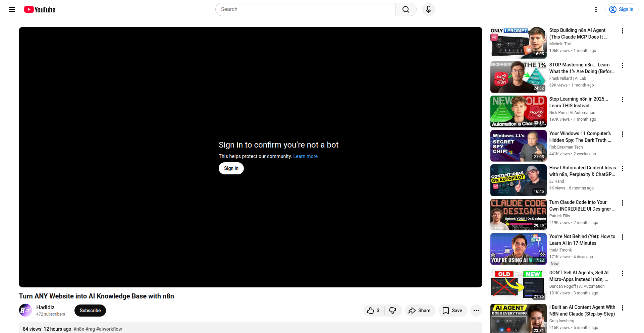Save the video to a playlist
The height and width of the screenshot is (333, 644).
(452, 311)
